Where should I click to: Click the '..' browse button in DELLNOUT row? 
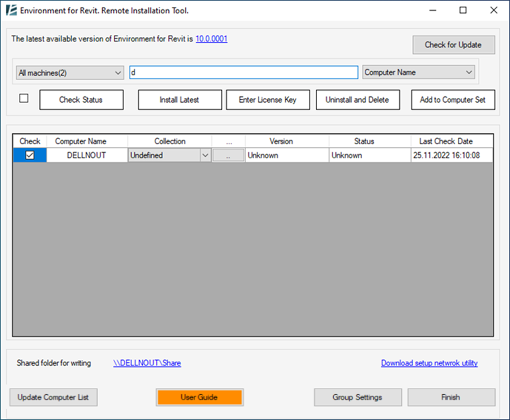point(228,155)
